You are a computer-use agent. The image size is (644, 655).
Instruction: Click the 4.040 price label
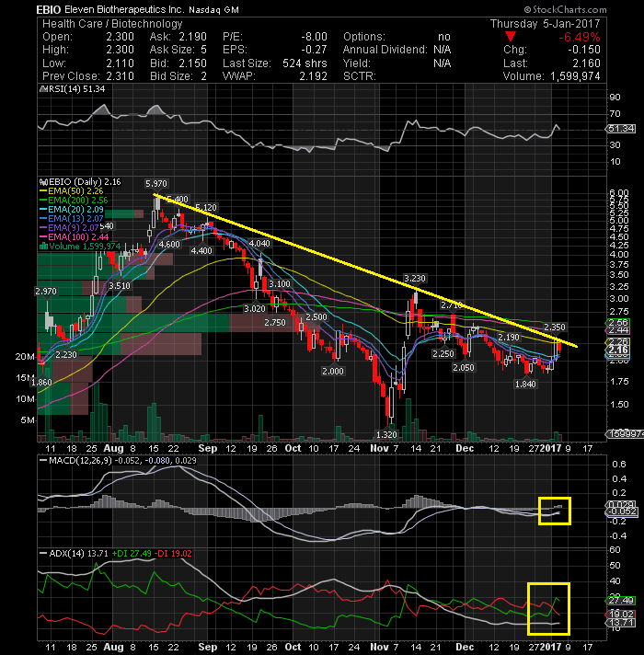pos(259,244)
